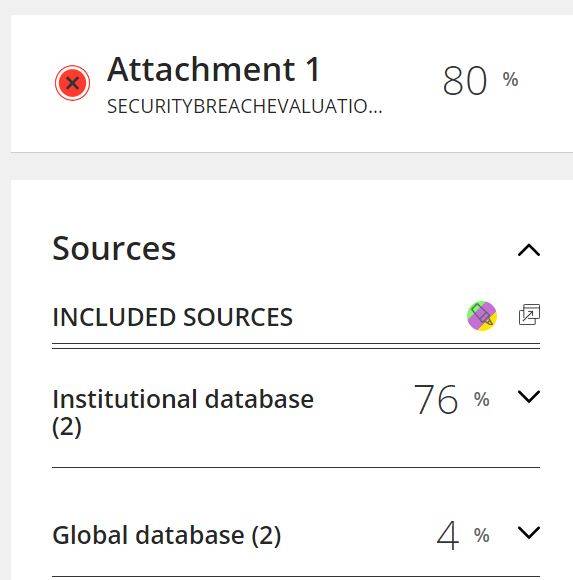
Task: Click the percent sign beside 80
Action: click(x=510, y=79)
